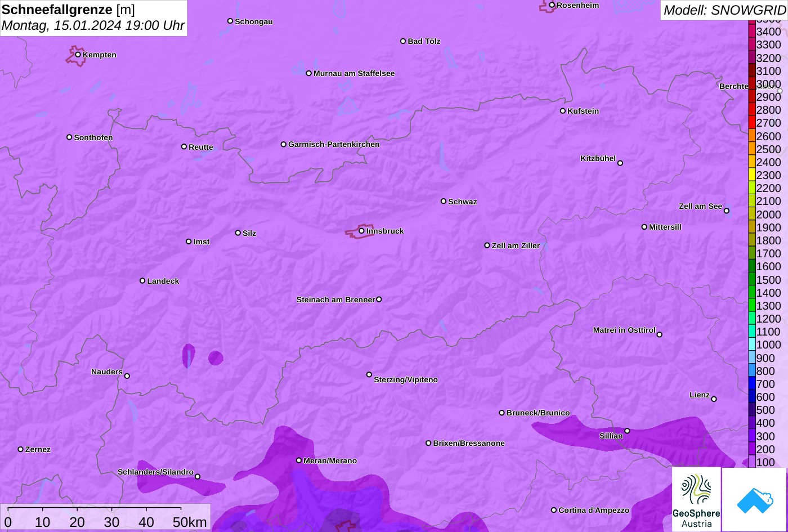
Task: Click the Schneefallgrenze [m] title
Action: coord(68,10)
